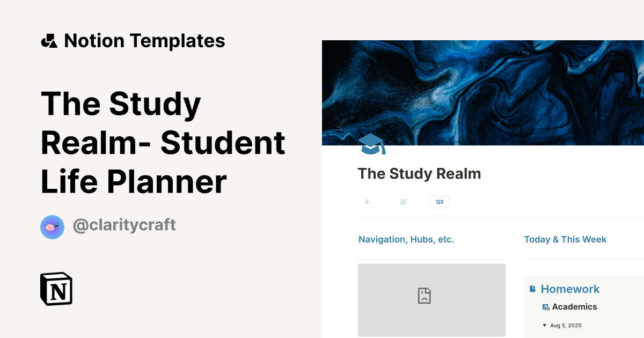Click the blue marble cover image

483,92
